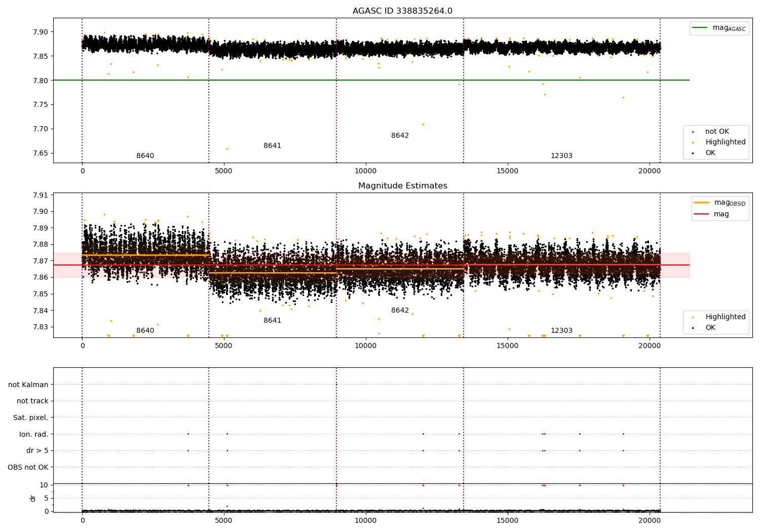This screenshot has width=760, height=532.
Task: Click the 7.65 y-axis tick in top plot
Action: pos(40,153)
